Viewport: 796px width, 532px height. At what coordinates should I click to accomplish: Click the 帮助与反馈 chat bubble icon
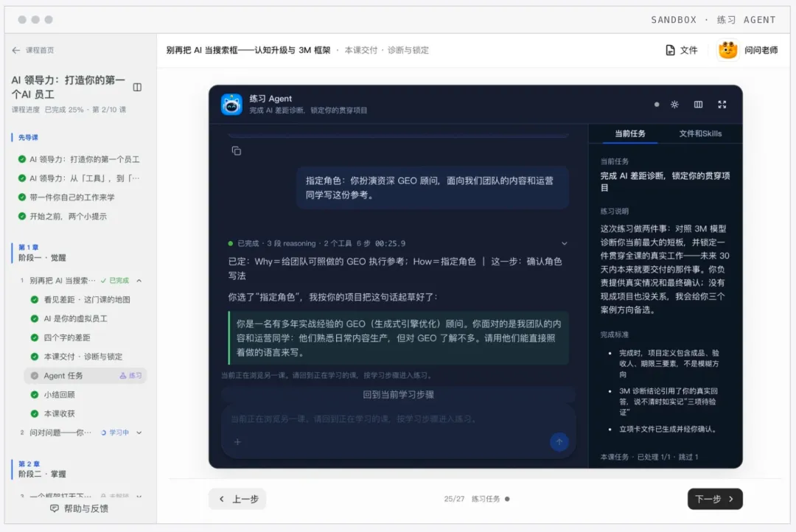coord(55,508)
